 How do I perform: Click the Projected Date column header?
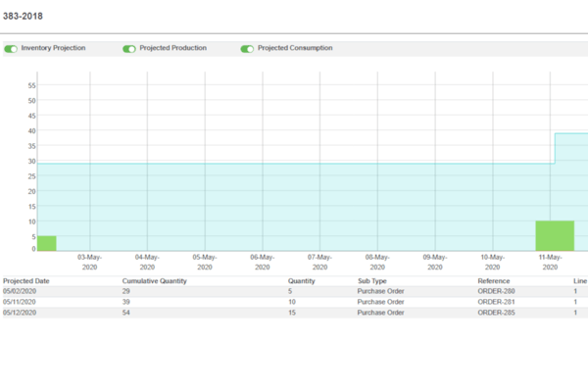[26, 281]
